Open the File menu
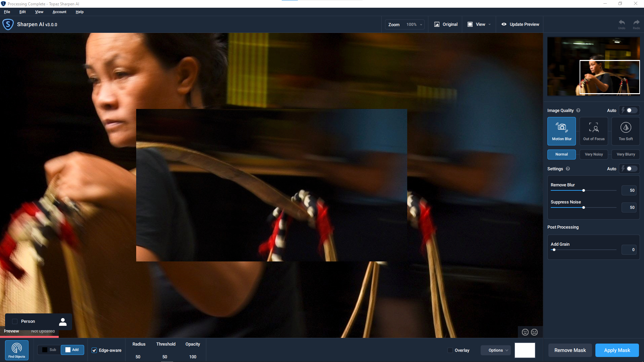Image resolution: width=644 pixels, height=362 pixels. [x=7, y=12]
